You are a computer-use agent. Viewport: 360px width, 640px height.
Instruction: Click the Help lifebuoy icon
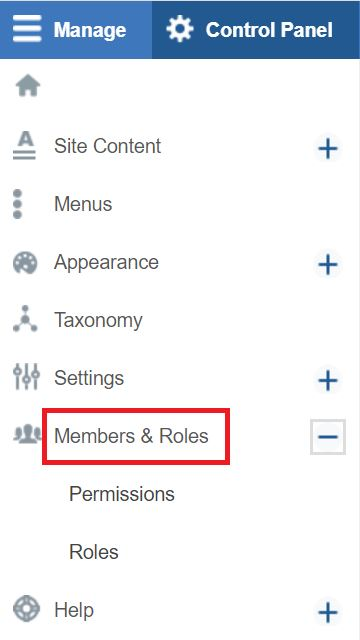(x=27, y=609)
